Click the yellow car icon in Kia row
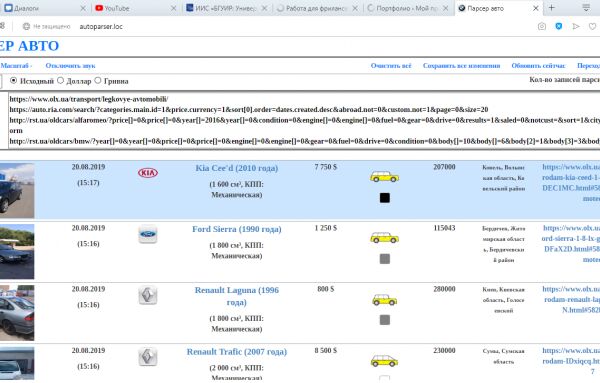The width and height of the screenshot is (600, 383). tap(384, 177)
